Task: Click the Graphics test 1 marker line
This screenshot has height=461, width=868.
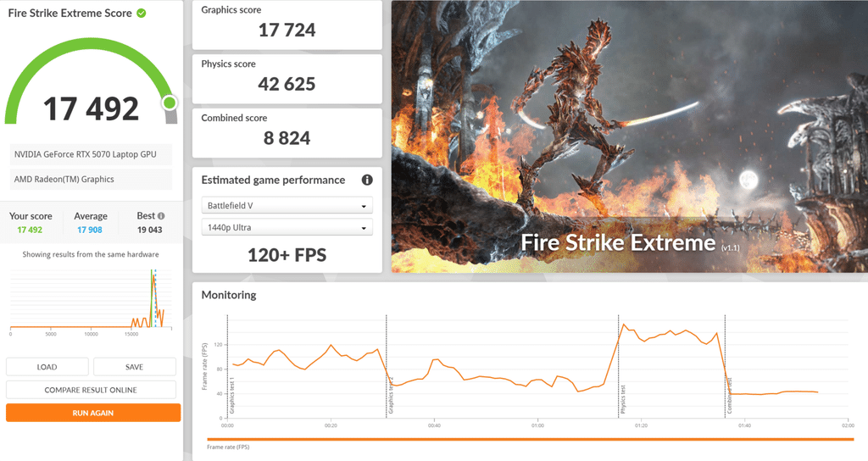Action: [227, 366]
